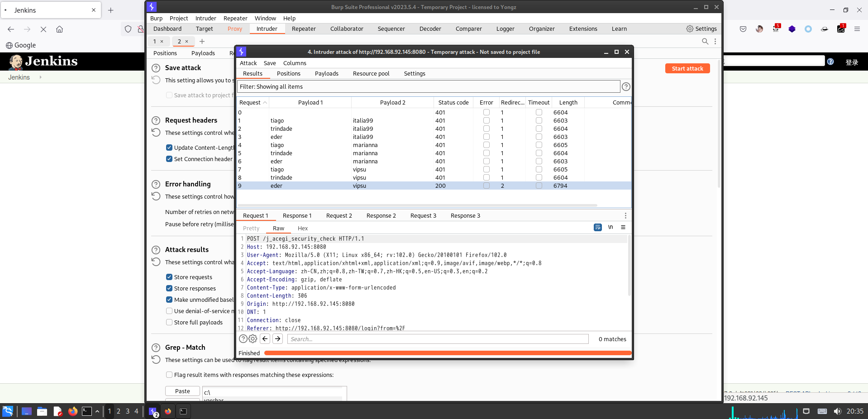Open the three-dot options for message tabs
Image resolution: width=868 pixels, height=419 pixels.
tap(625, 216)
